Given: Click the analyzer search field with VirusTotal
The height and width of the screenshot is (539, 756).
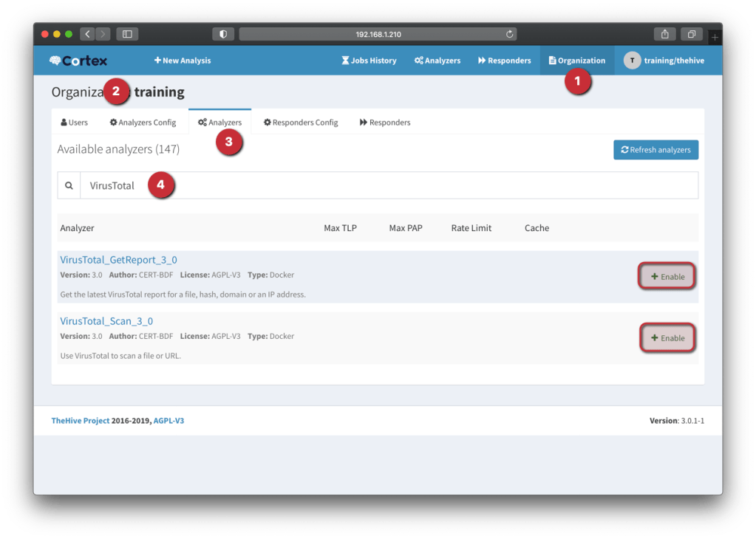Looking at the screenshot, I should pos(388,186).
